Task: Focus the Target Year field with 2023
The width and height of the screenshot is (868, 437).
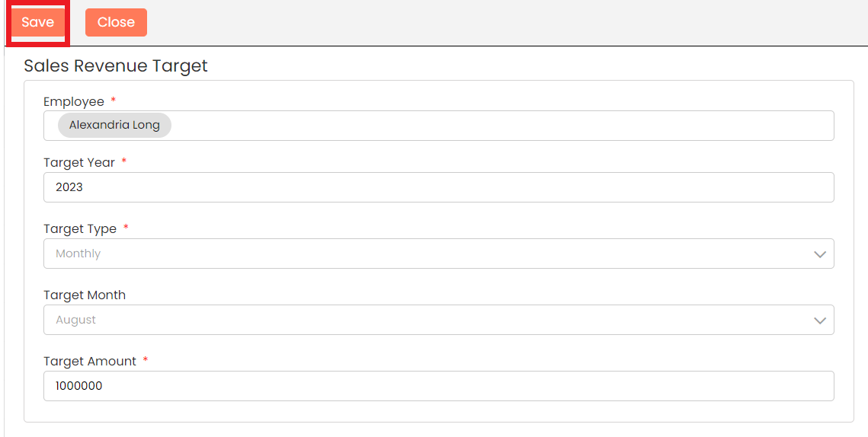Action: pyautogui.click(x=438, y=187)
